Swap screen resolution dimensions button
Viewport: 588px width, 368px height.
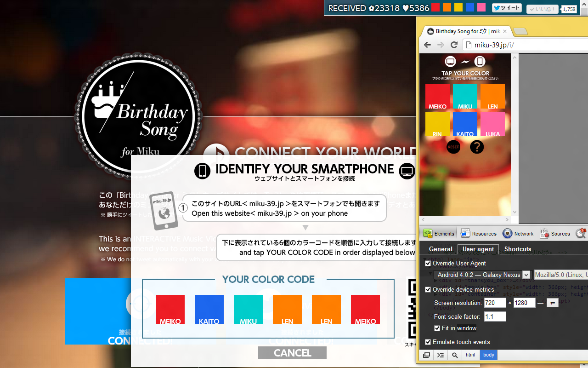tap(552, 303)
